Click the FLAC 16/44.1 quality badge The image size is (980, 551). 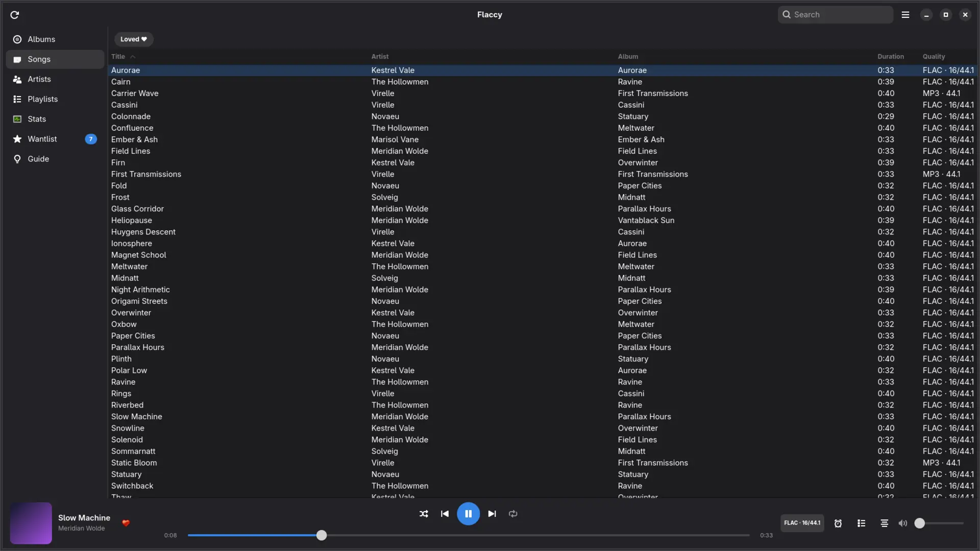click(802, 523)
